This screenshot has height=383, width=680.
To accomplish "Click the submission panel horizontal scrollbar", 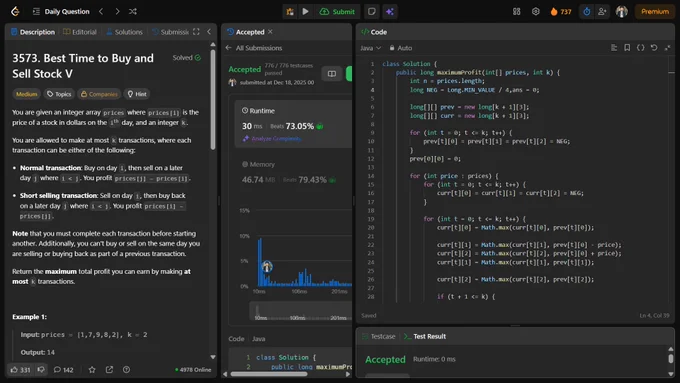I will (x=269, y=374).
